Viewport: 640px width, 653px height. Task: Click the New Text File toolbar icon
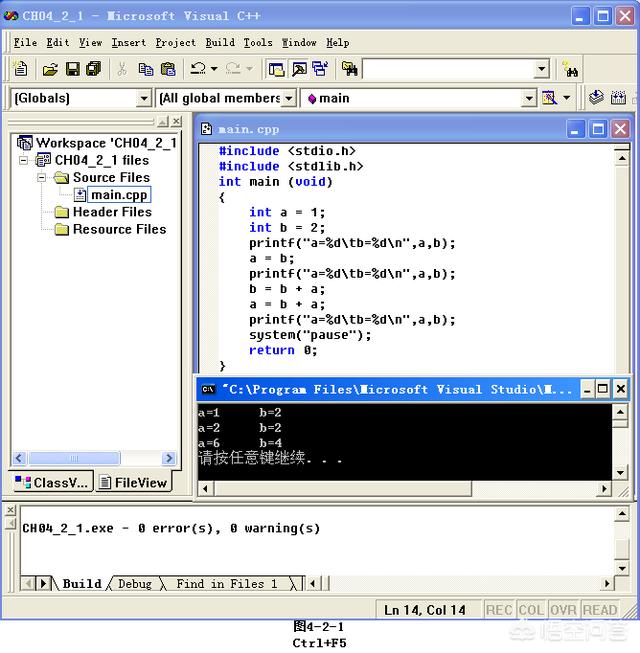coord(20,69)
